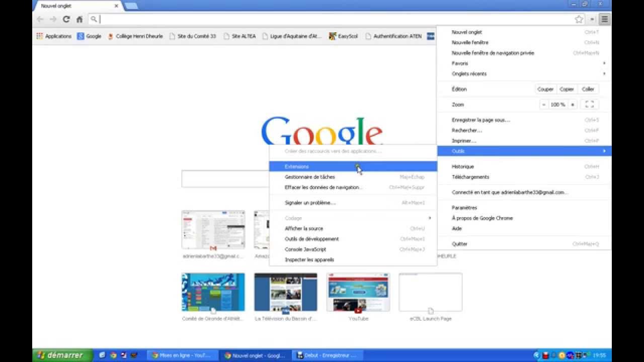
Task: Choose Afficher la source
Action: coord(353,229)
